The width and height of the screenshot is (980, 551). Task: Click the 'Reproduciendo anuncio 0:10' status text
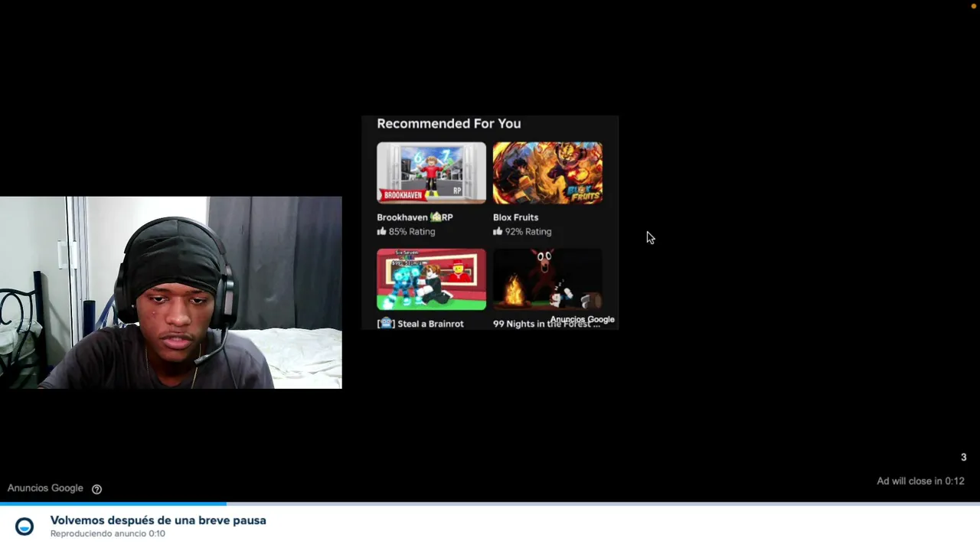click(x=108, y=533)
